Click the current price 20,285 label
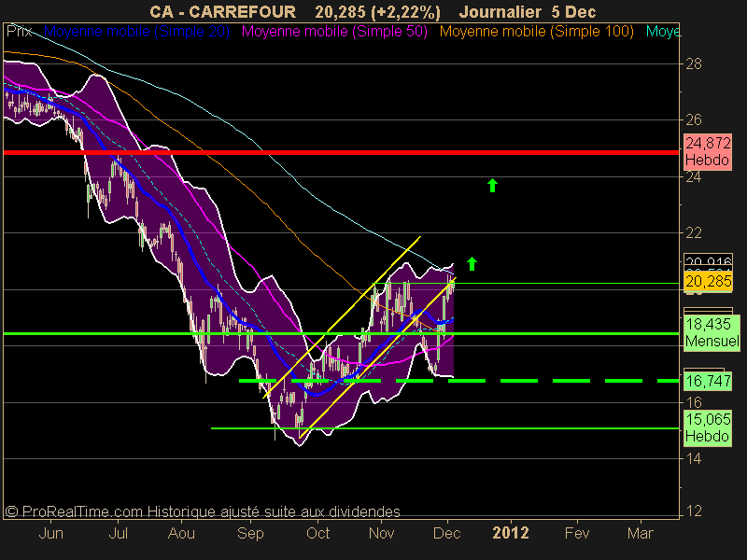Screen dimensions: 747x560 click(708, 282)
